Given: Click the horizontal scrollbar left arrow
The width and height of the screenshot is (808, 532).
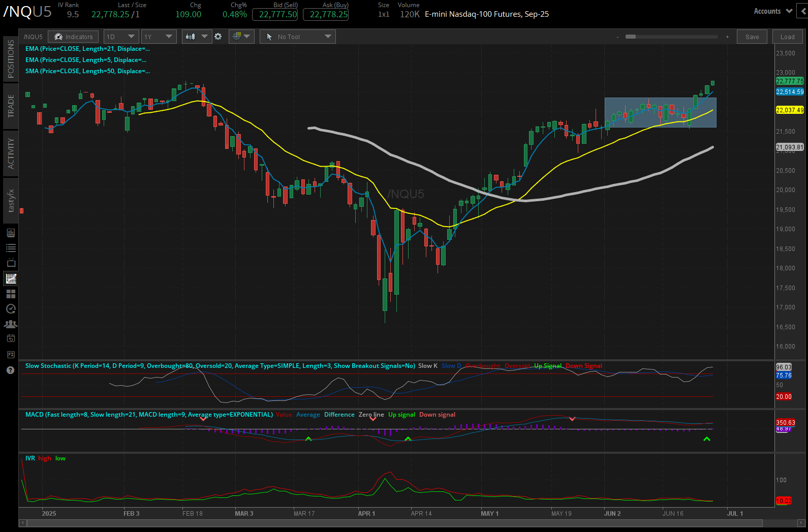Looking at the screenshot, I should tap(22, 523).
